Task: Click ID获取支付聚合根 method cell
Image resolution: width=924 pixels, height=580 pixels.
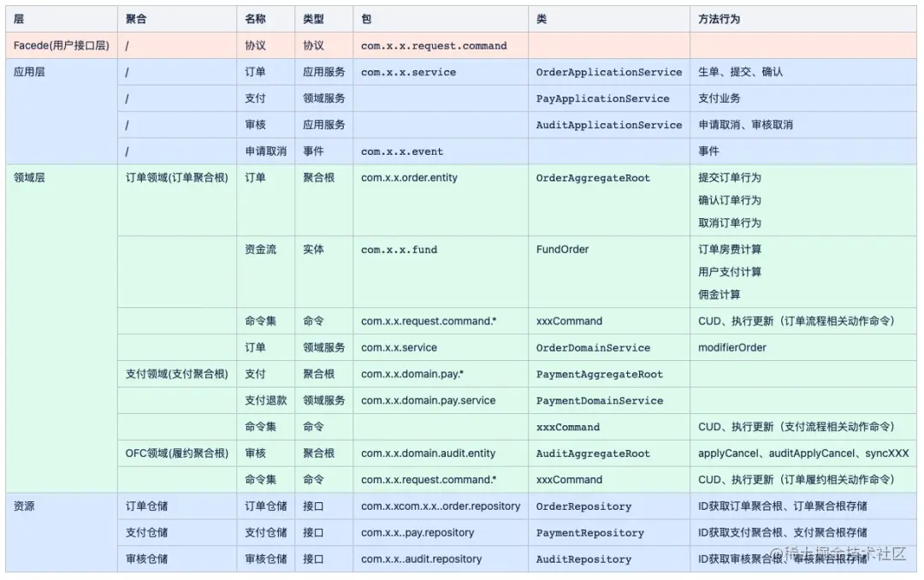Action: (803, 532)
